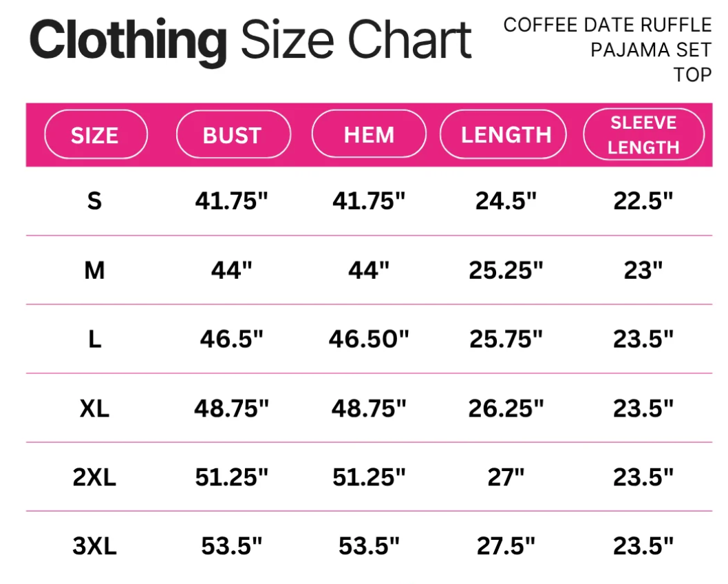Select the M size row label
The width and height of the screenshot is (728, 584).
coord(95,271)
